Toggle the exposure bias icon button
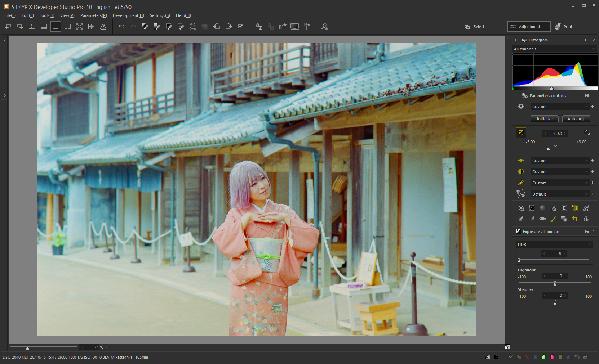Image resolution: width=599 pixels, height=364 pixels. [521, 133]
